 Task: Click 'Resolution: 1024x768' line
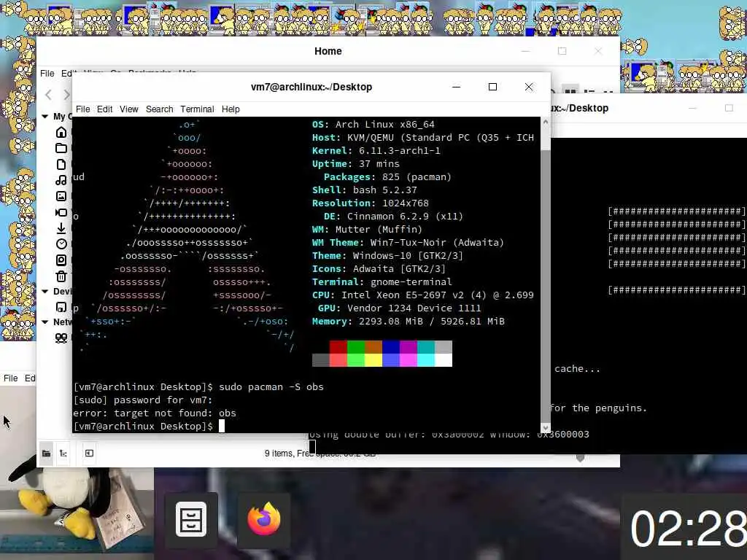tap(370, 203)
